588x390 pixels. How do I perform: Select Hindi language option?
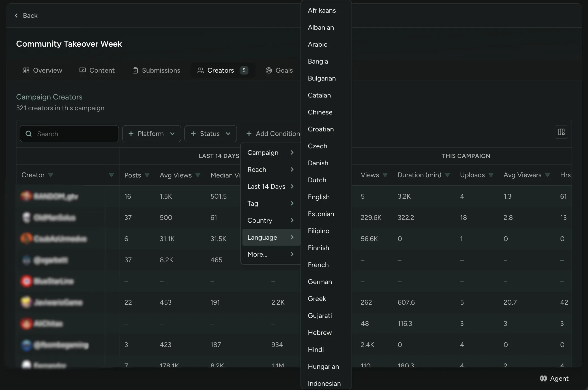326,350
